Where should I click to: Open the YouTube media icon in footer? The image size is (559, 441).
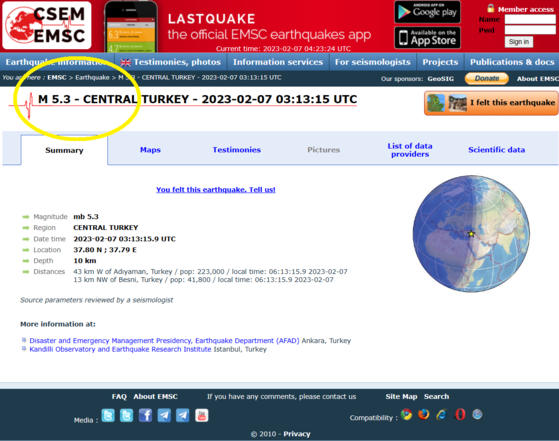point(201,415)
